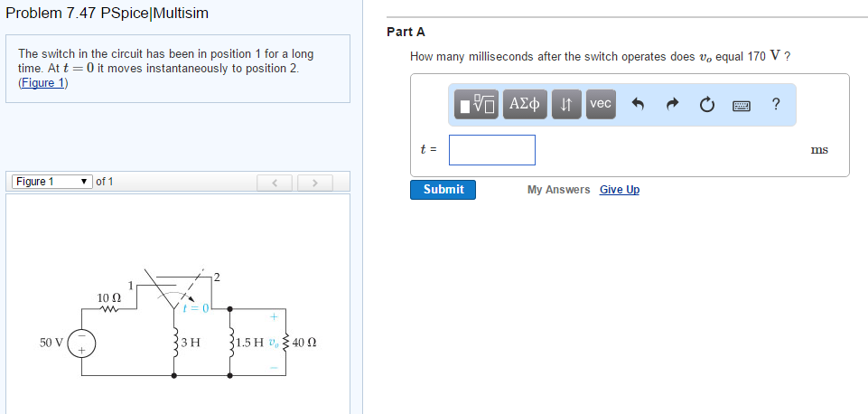Click in the t = answer box
The height and width of the screenshot is (414, 868).
click(x=492, y=150)
